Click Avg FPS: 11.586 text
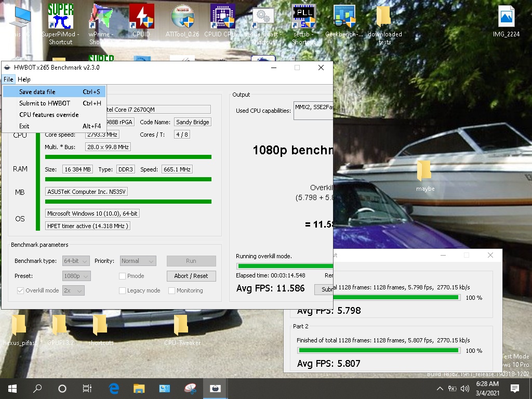Viewport: 532px width, 399px height. click(x=270, y=288)
